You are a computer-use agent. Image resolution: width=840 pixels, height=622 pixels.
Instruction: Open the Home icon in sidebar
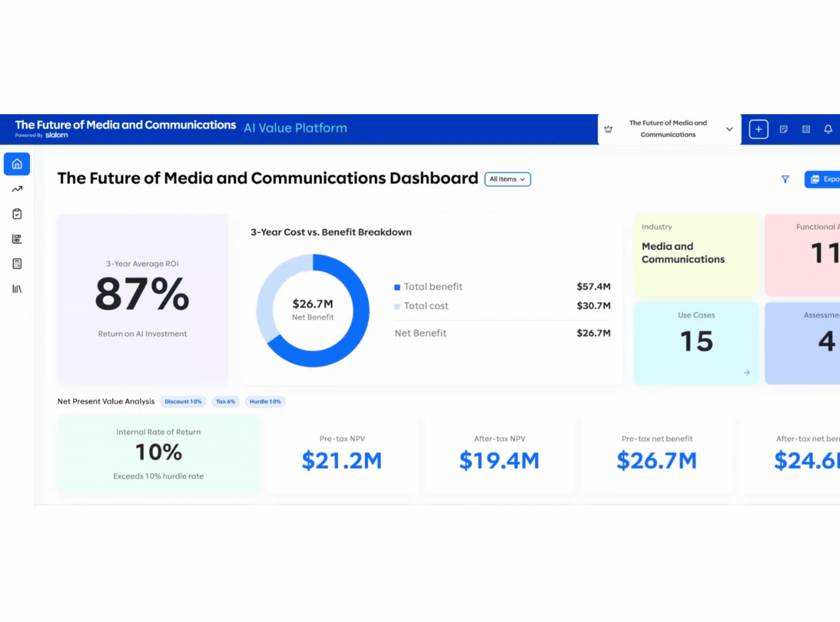(x=17, y=164)
